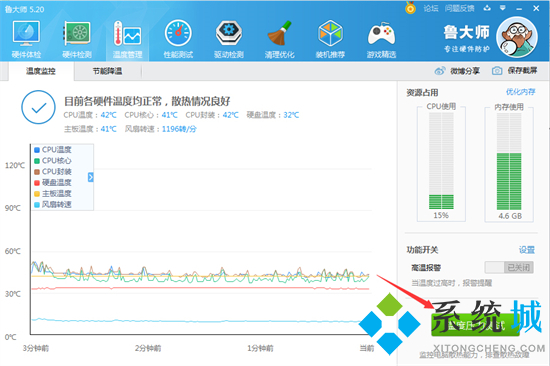Screen dimensions: 550x366
Task: Click the 硬盘温度 32℃ reading
Action: click(273, 115)
